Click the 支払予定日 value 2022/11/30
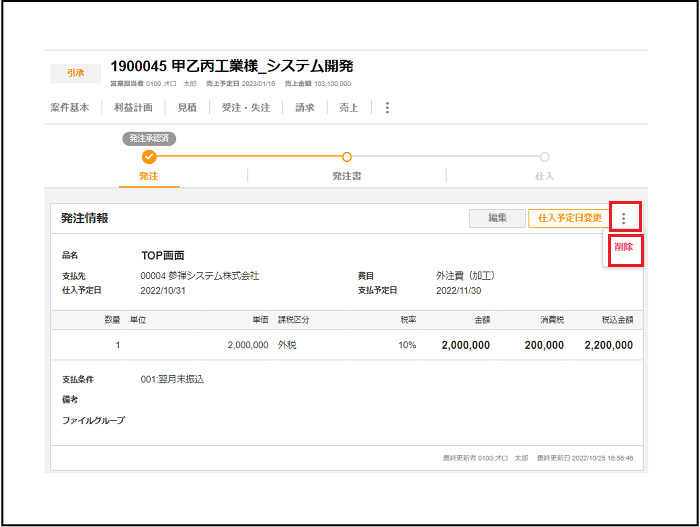700x527 pixels. coord(458,291)
